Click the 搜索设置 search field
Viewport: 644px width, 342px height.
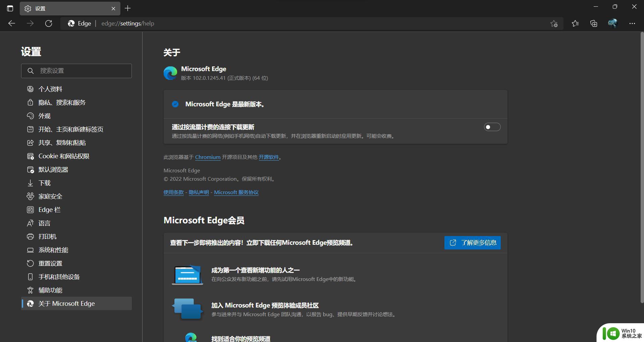click(x=76, y=71)
